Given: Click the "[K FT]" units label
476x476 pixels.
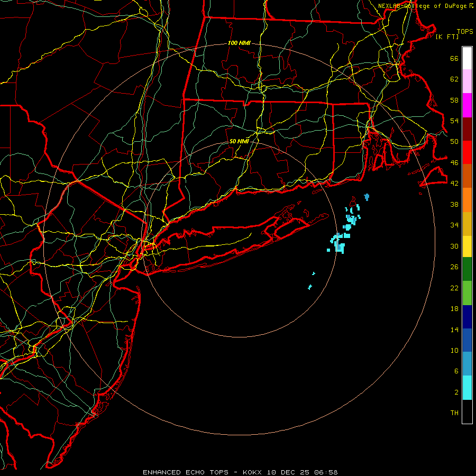Looking at the screenshot, I should 447,36.
